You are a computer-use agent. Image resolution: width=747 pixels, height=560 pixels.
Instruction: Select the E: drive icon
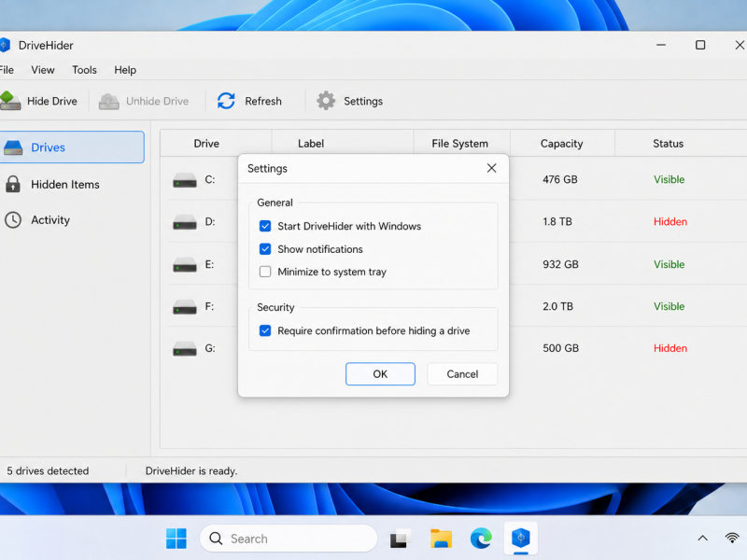tap(184, 265)
